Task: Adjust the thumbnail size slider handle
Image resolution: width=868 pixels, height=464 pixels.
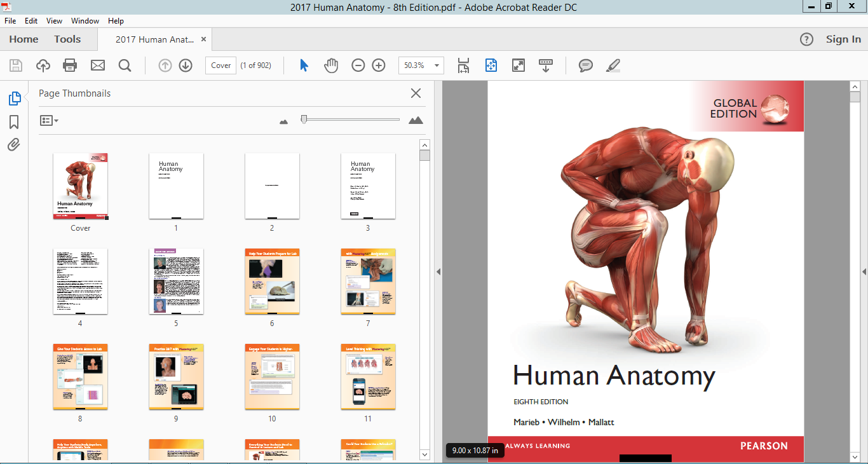Action: pos(304,119)
